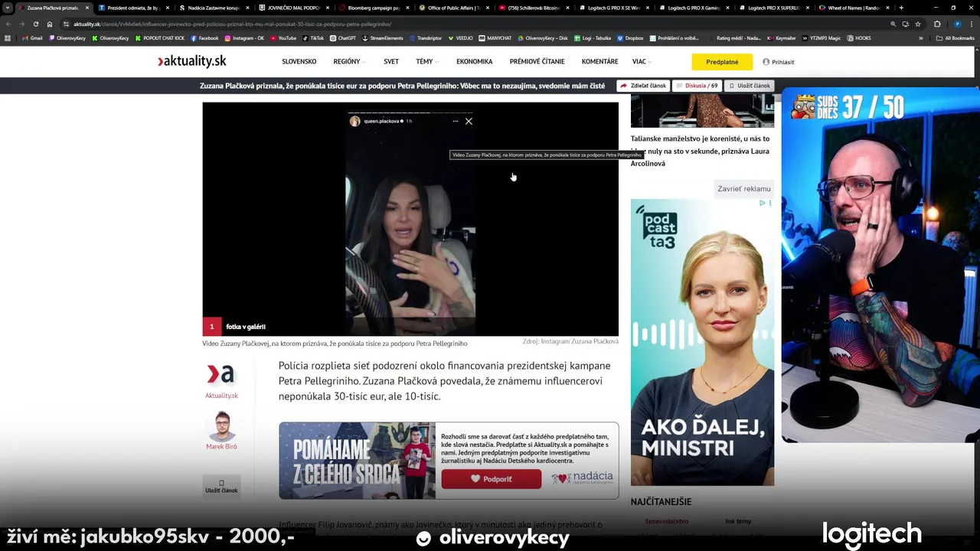Viewport: 980px width, 551px height.
Task: Open the apps grid icon in bookmarks bar
Action: (x=8, y=38)
